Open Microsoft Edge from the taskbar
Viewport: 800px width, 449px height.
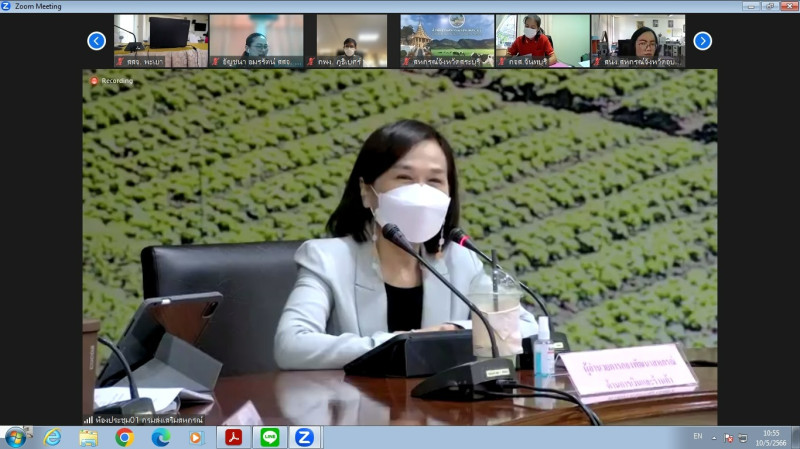pyautogui.click(x=161, y=437)
